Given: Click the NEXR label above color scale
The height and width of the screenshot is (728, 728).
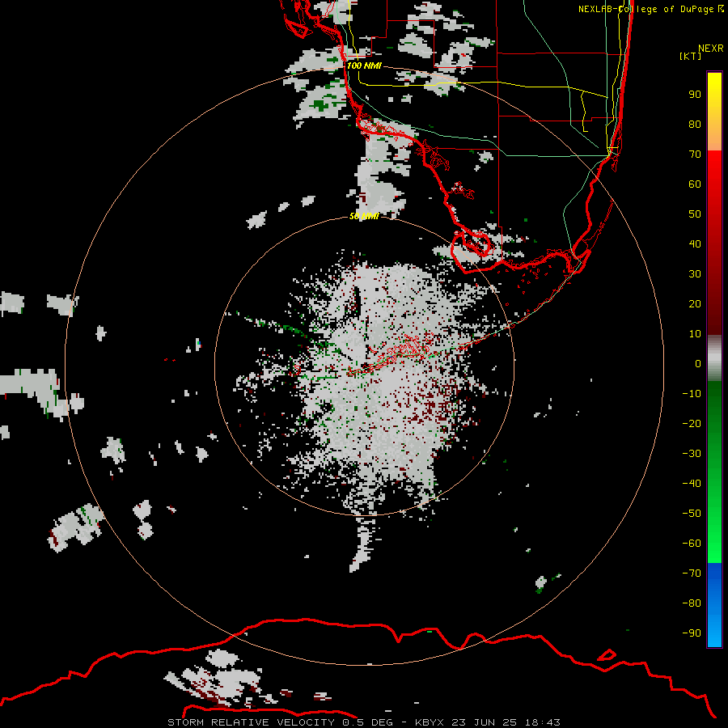Looking at the screenshot, I should pyautogui.click(x=711, y=49).
